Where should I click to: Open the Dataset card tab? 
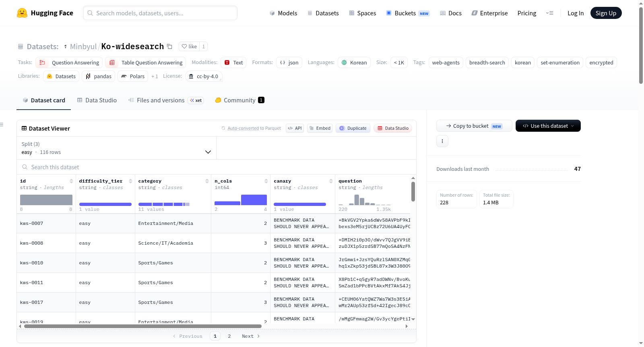pos(43,100)
